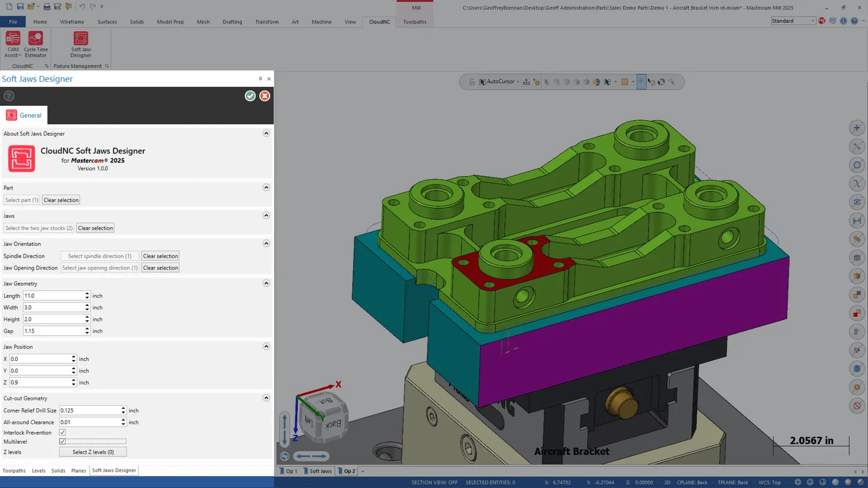Increase Width with the up spinner
Viewport: 868px width, 488px height.
pyautogui.click(x=87, y=305)
